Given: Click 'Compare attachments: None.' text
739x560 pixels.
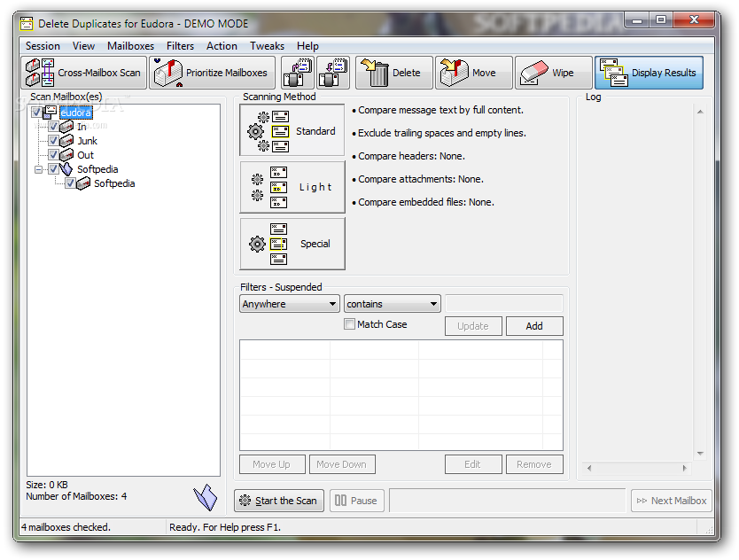Looking at the screenshot, I should pyautogui.click(x=420, y=179).
